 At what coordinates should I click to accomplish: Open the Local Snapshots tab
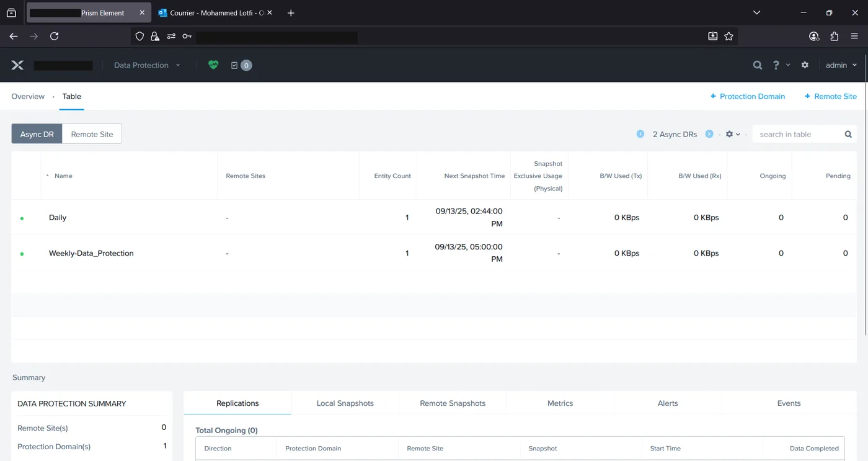coord(345,403)
